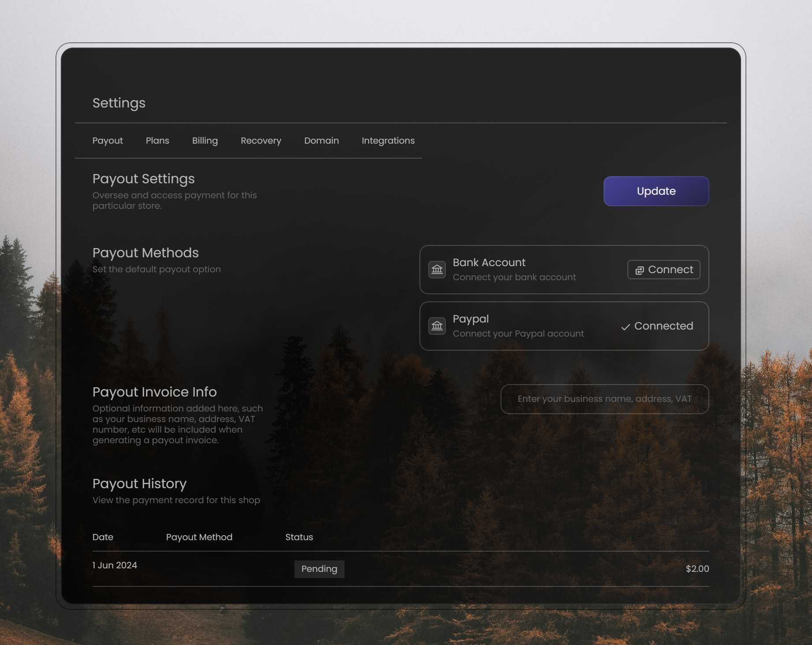The height and width of the screenshot is (645, 812).
Task: Click the 1 Jun 2024 date cell
Action: pyautogui.click(x=115, y=565)
